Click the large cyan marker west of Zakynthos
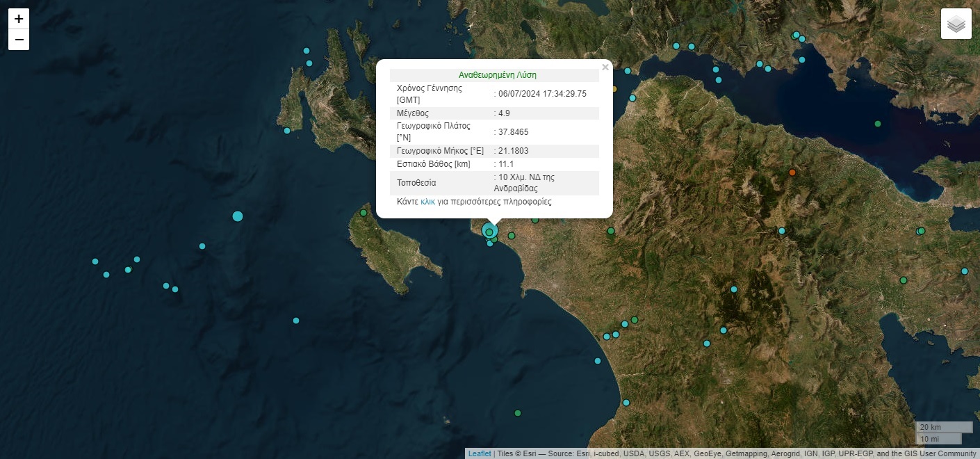Screen dimensions: 980x459 tap(238, 216)
